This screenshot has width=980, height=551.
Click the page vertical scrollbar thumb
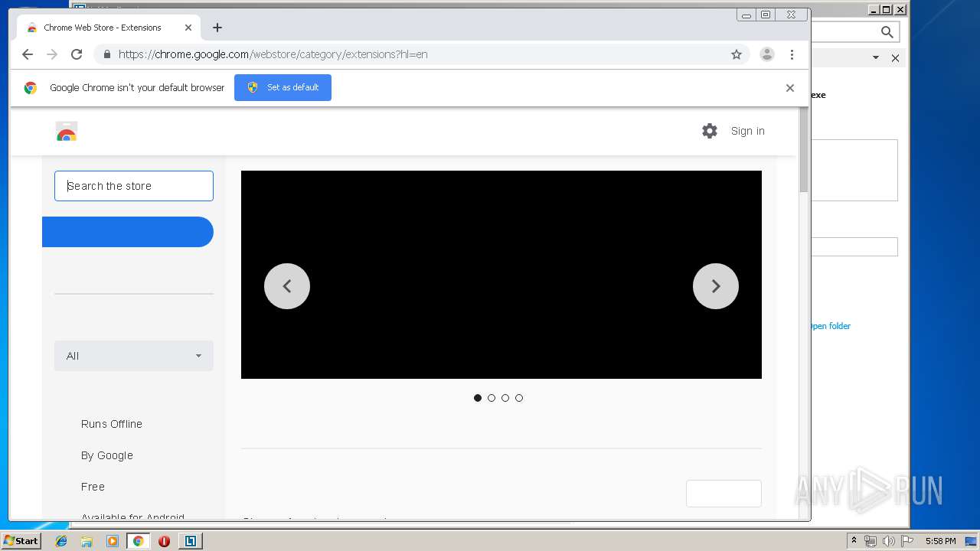click(x=804, y=150)
